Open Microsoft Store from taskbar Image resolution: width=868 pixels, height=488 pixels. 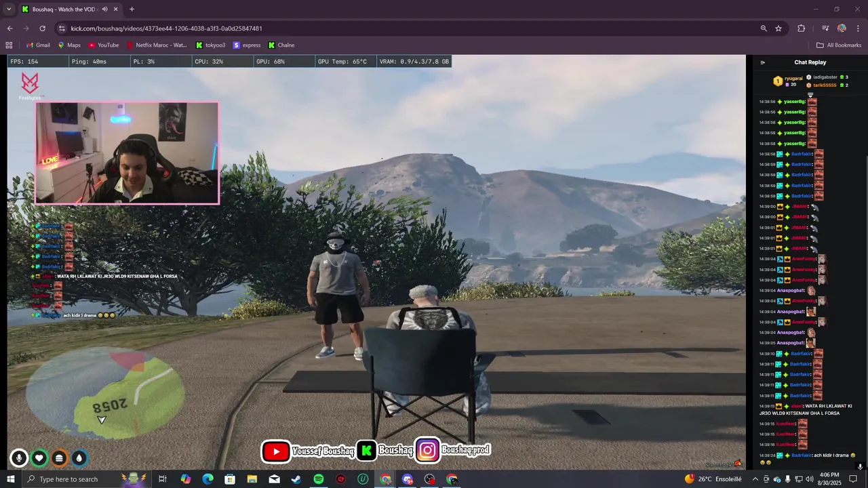pos(230,479)
